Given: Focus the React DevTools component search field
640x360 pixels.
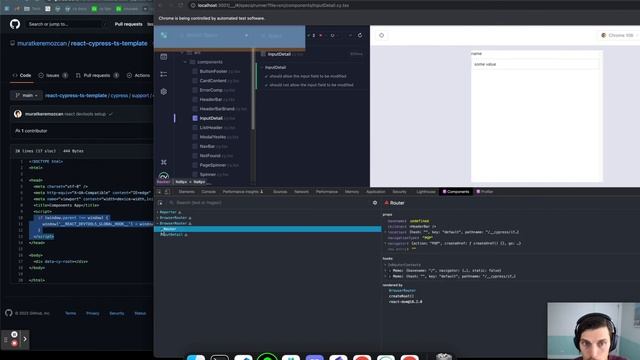Looking at the screenshot, I should point(269,203).
